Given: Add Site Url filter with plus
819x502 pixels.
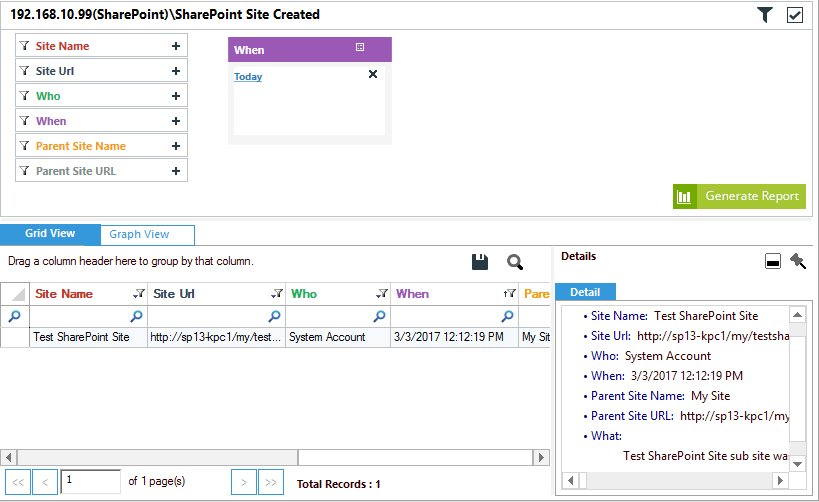Looking at the screenshot, I should (176, 71).
